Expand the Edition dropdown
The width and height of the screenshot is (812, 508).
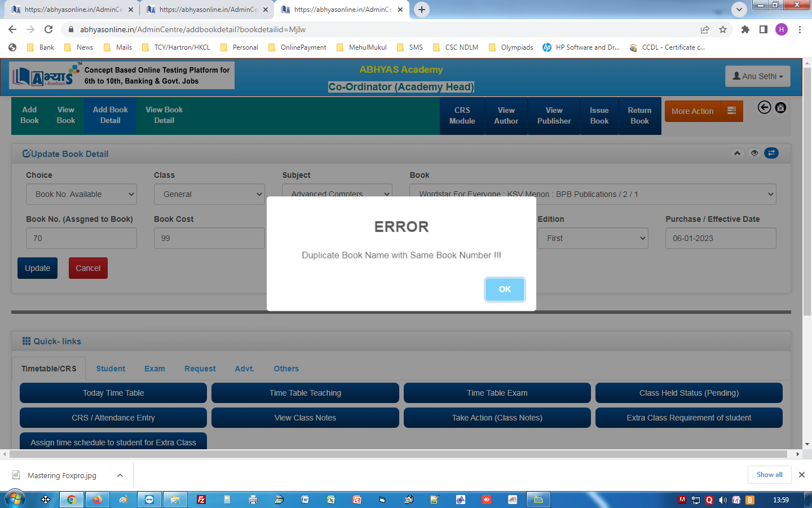pos(593,238)
